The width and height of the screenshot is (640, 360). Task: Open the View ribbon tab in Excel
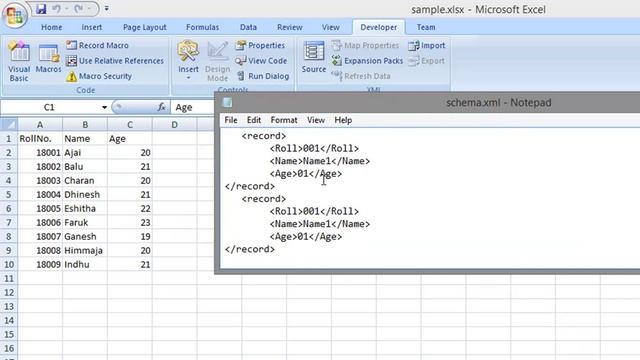330,27
